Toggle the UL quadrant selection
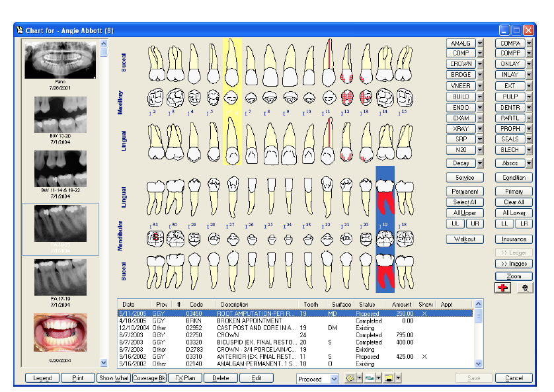554x392 pixels. (455, 223)
